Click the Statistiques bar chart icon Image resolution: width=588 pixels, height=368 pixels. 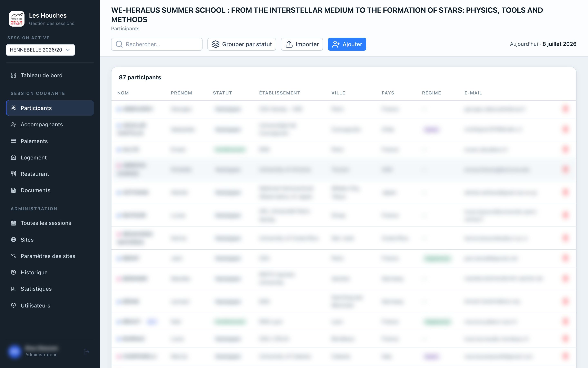coord(14,289)
